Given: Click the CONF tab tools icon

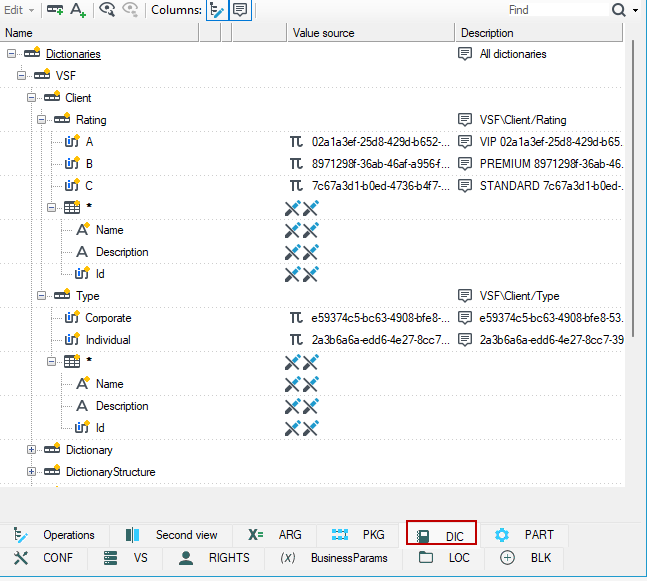Looking at the screenshot, I should click(21, 558).
